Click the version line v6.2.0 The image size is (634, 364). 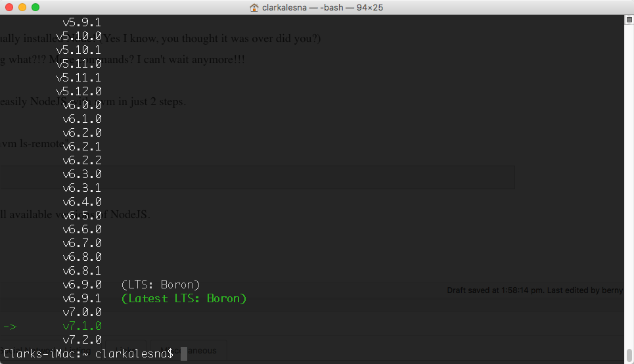tap(81, 133)
